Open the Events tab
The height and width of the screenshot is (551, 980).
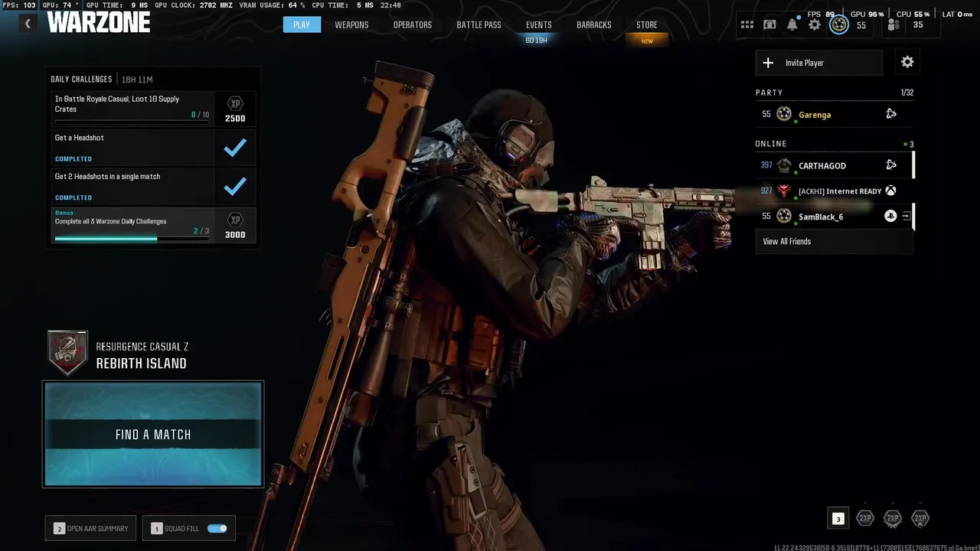[539, 24]
